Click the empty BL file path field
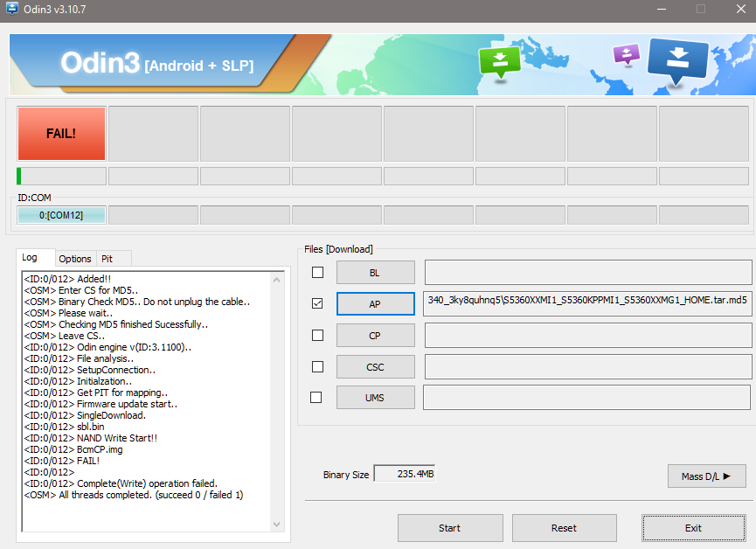The width and height of the screenshot is (756, 549). [x=588, y=273]
